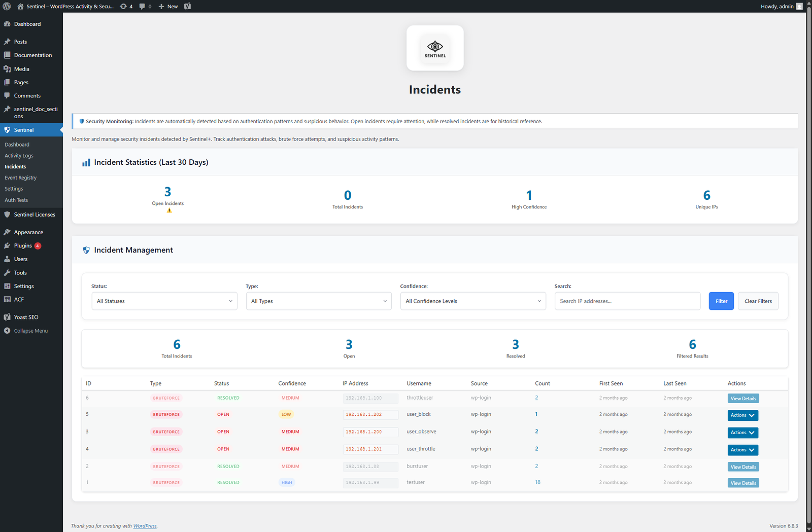The image size is (812, 532).
Task: Click the Yoast SEO icon in the admin bar
Action: (x=187, y=6)
